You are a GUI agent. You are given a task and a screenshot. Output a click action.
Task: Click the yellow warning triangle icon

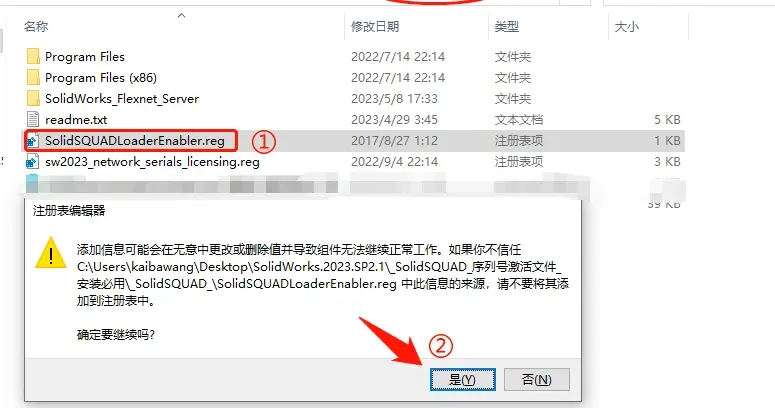[51, 253]
